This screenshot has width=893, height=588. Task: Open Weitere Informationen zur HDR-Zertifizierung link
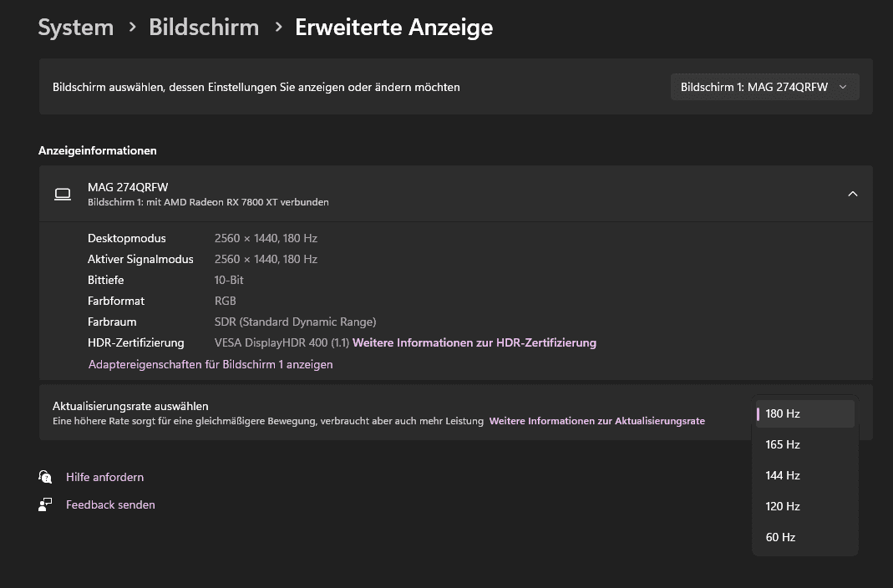[x=474, y=342]
